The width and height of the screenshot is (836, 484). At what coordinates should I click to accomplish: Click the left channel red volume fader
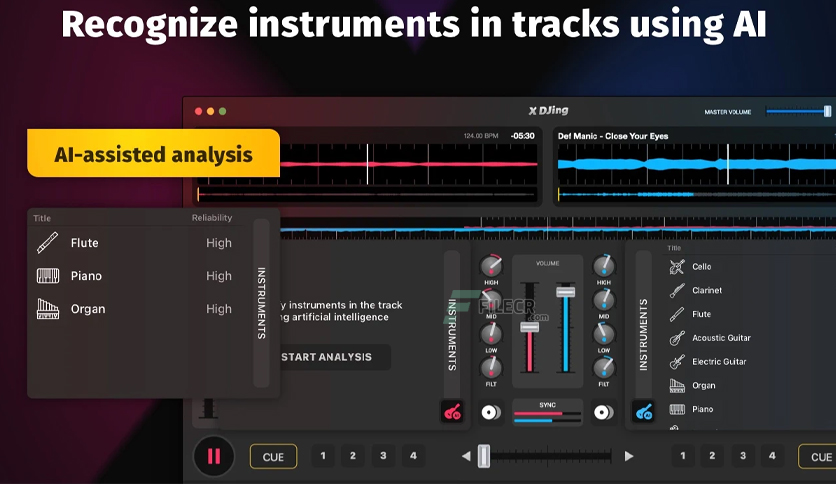click(529, 327)
